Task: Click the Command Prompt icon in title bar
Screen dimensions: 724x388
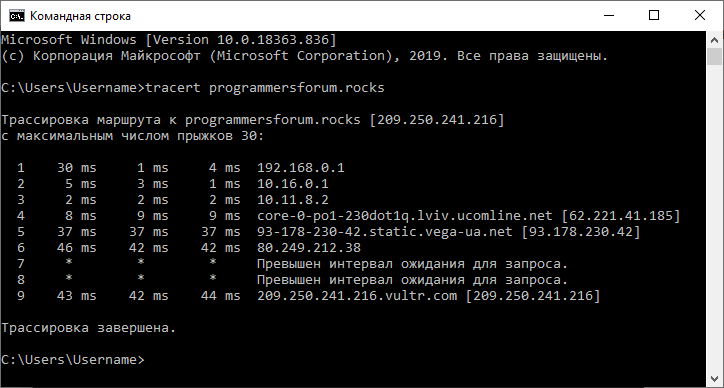Action: pyautogui.click(x=17, y=16)
